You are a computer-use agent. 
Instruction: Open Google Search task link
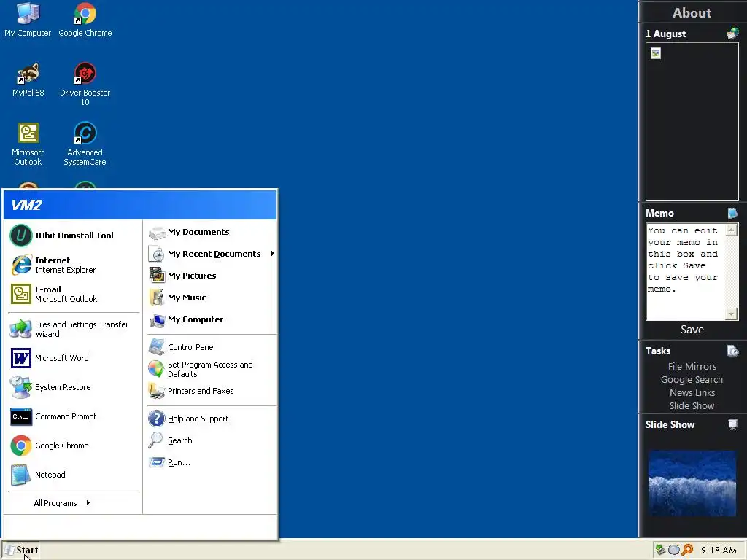click(x=692, y=379)
